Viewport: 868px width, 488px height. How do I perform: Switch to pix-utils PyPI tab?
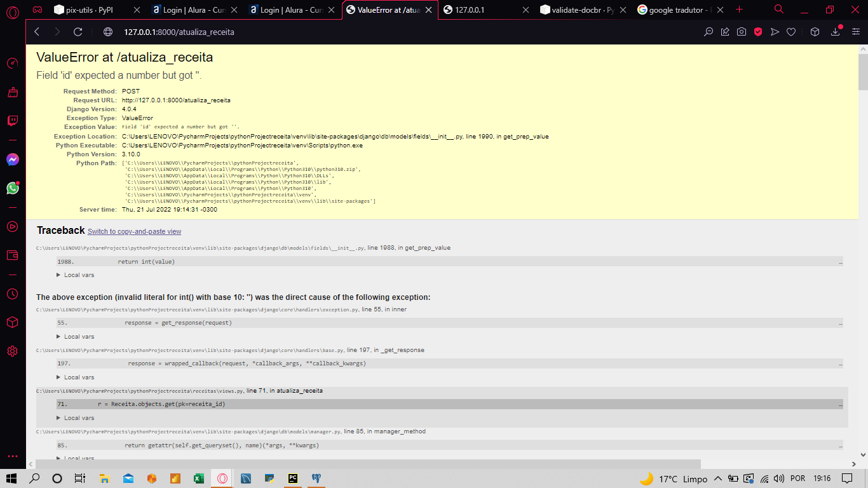coord(97,10)
